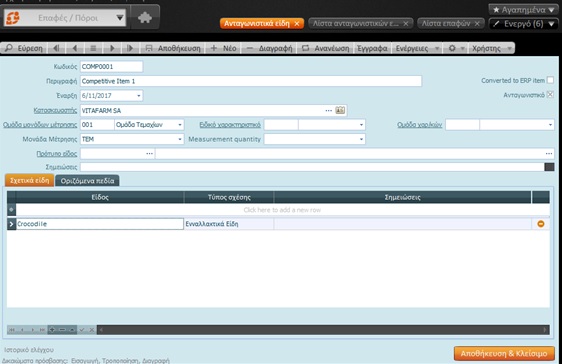The height and width of the screenshot is (364, 562).
Task: Expand Ειδικό χαρακτηριστικό dropdown
Action: tap(361, 125)
